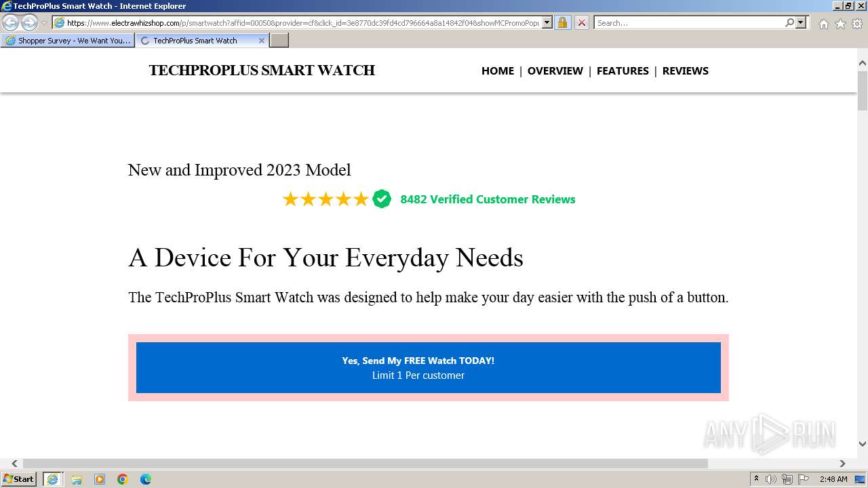
Task: Open the recent pages dropdown arrow
Action: [x=44, y=23]
